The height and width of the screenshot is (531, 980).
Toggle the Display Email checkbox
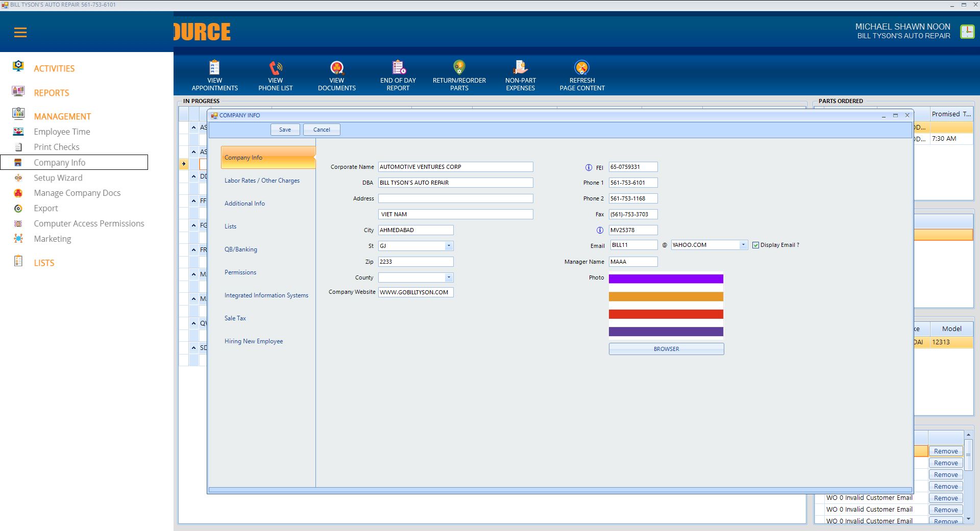[x=756, y=245]
